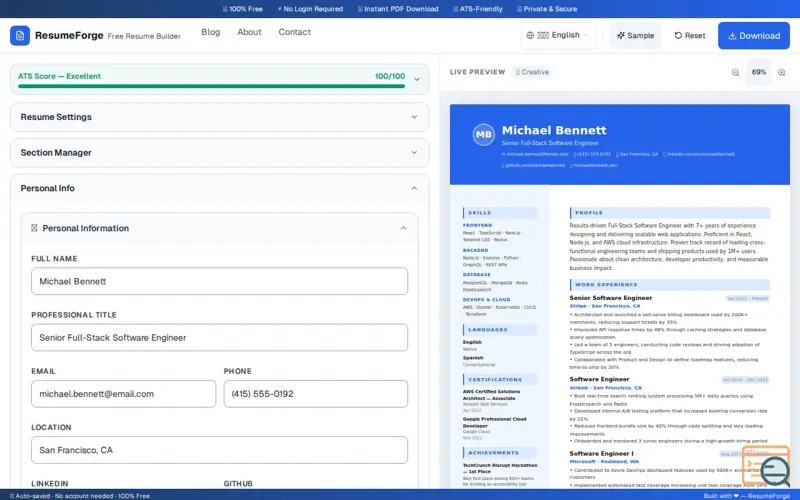Click 'Instant PDF Download' in top banner
800x500 pixels.
(x=398, y=9)
